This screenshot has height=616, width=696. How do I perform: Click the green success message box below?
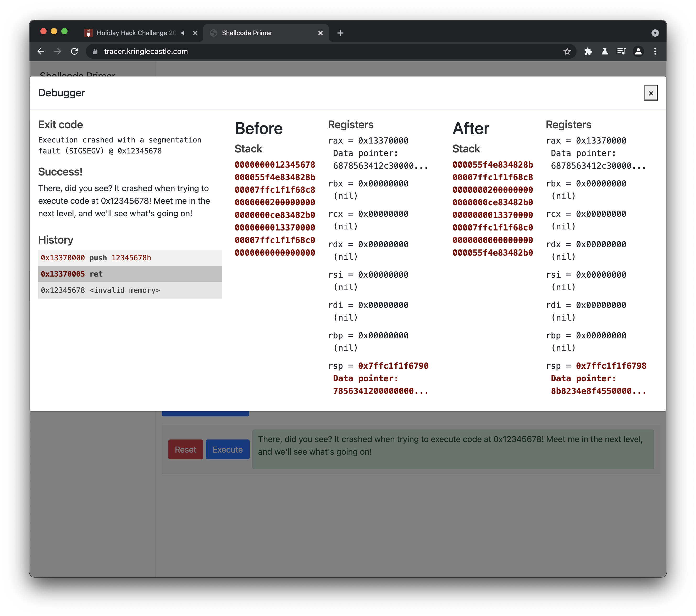[453, 449]
